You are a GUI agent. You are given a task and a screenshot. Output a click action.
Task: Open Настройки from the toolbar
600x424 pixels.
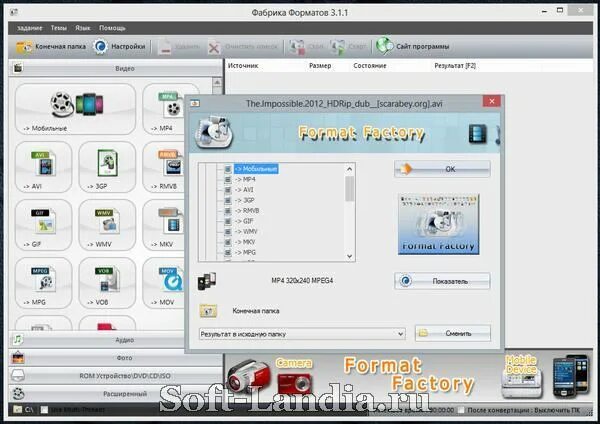click(x=120, y=47)
